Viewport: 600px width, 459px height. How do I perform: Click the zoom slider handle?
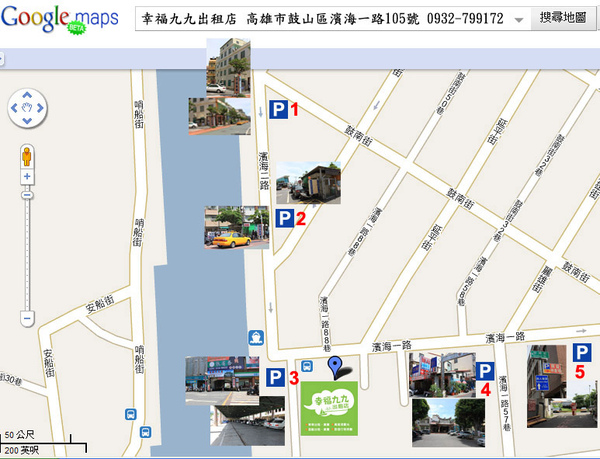(27, 195)
